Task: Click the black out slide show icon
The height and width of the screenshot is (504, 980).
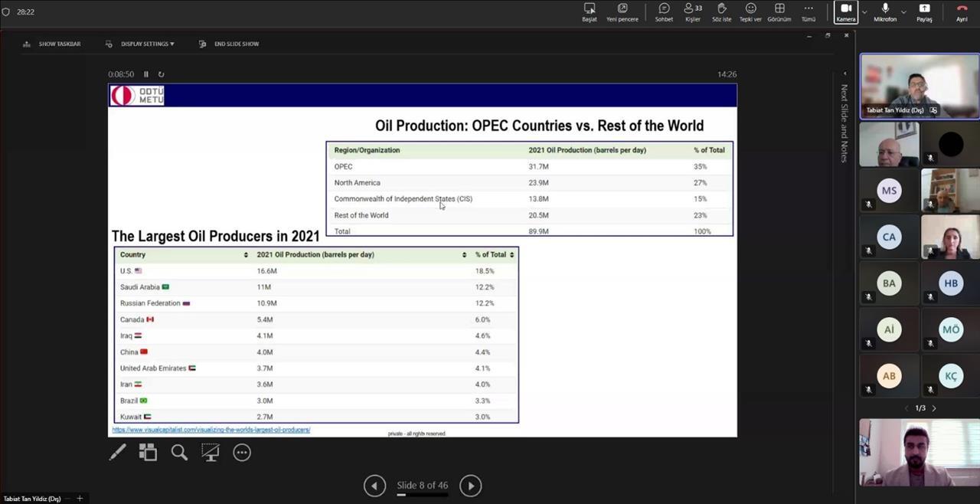Action: 211,453
